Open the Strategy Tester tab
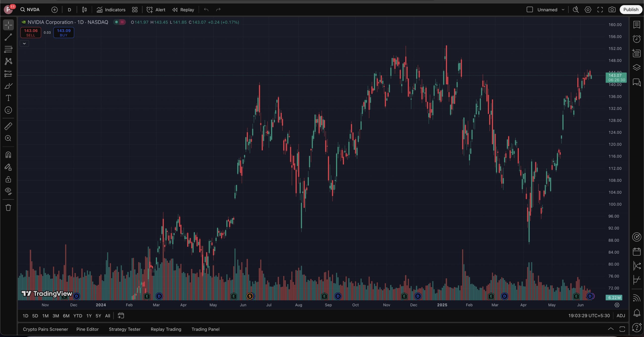This screenshot has height=337, width=644. pyautogui.click(x=125, y=329)
